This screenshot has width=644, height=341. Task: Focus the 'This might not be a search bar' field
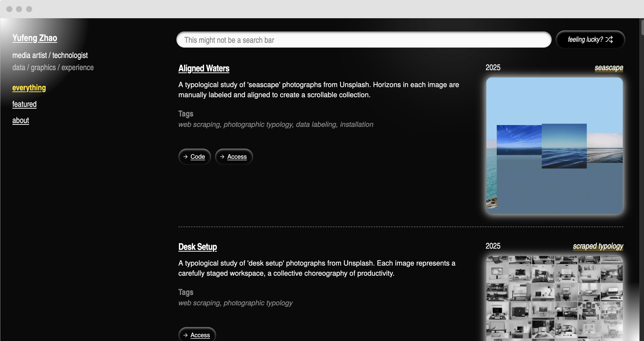363,40
